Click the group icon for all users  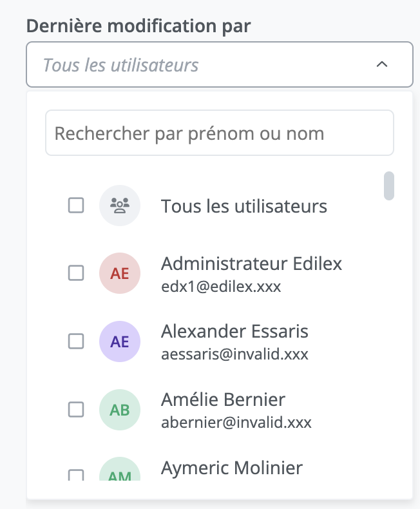pyautogui.click(x=120, y=206)
